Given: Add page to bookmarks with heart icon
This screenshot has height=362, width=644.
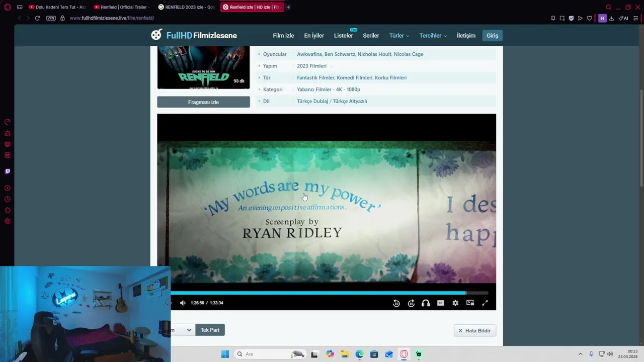Looking at the screenshot, I should pos(589,18).
